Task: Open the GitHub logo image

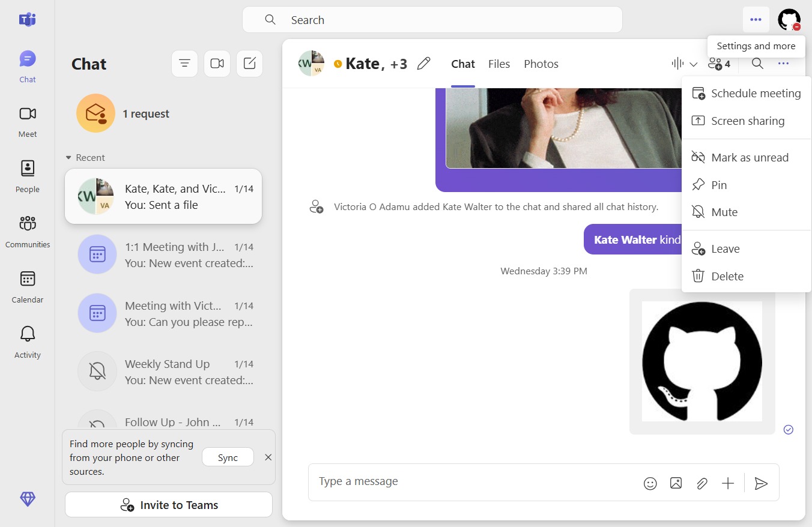Action: coord(702,361)
